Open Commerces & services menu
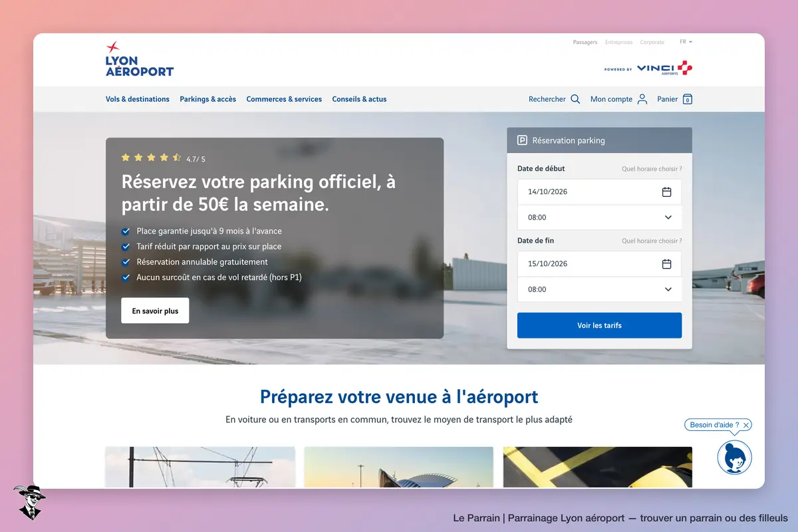Image resolution: width=798 pixels, height=532 pixels. (x=284, y=99)
